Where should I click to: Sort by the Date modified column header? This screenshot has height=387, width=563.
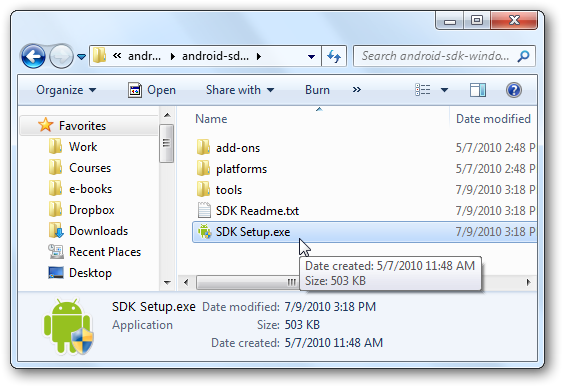coord(493,119)
